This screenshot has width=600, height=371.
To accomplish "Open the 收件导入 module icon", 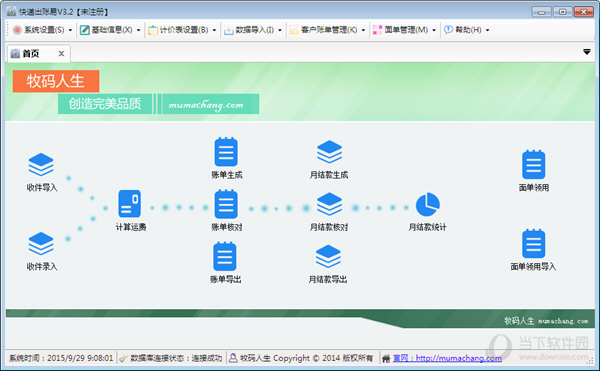I will point(41,164).
